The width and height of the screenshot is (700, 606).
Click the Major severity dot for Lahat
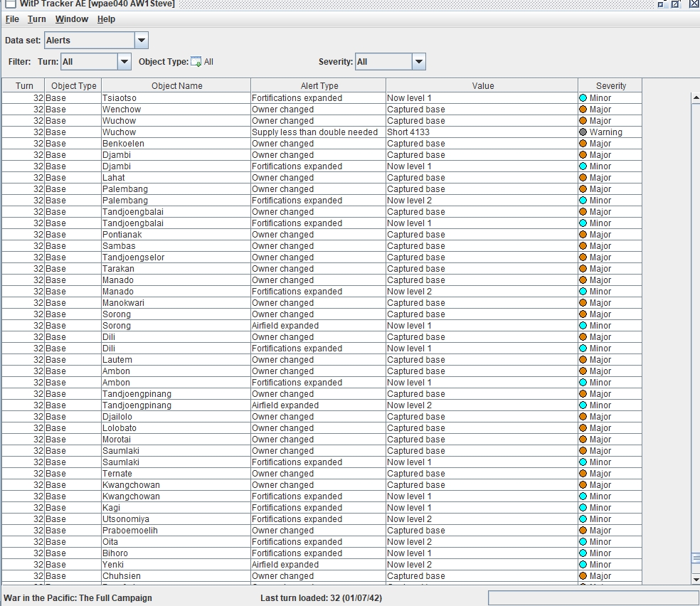[583, 178]
